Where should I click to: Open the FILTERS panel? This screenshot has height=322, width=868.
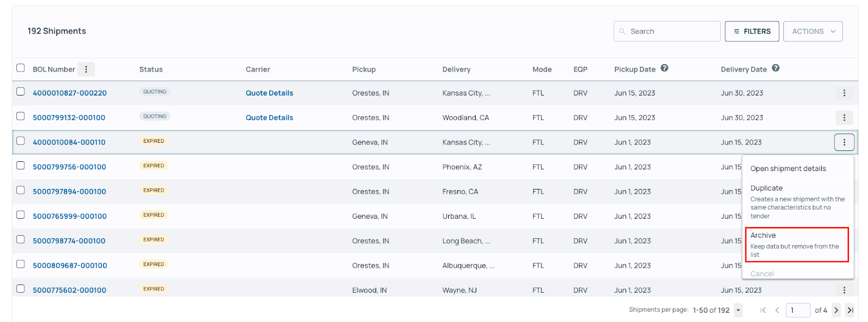click(x=752, y=31)
